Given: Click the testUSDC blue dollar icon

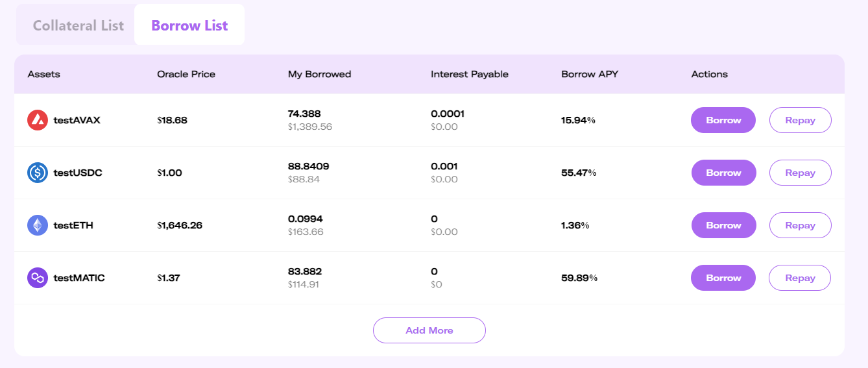Looking at the screenshot, I should click(x=38, y=173).
